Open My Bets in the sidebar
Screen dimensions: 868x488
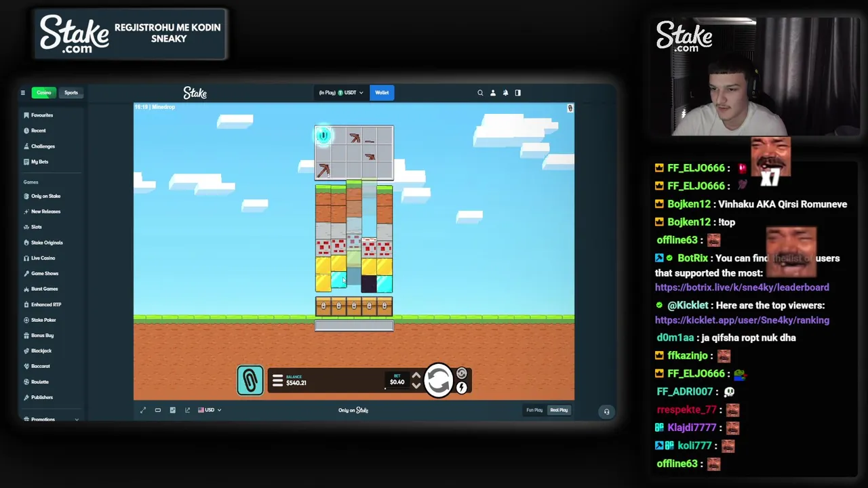tap(36, 162)
